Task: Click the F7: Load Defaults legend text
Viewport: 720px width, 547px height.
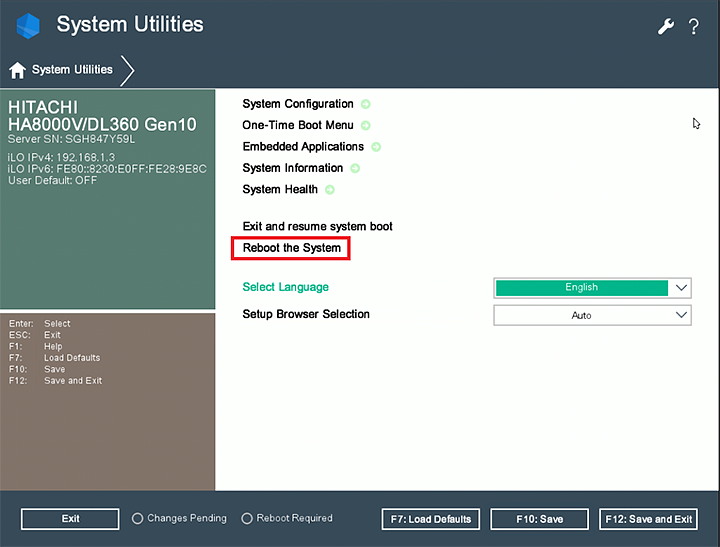Action: pos(55,358)
